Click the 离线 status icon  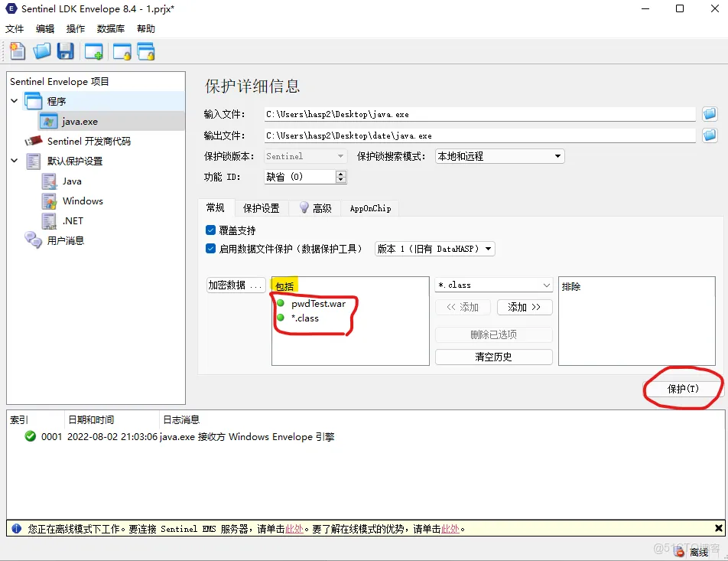tap(679, 552)
